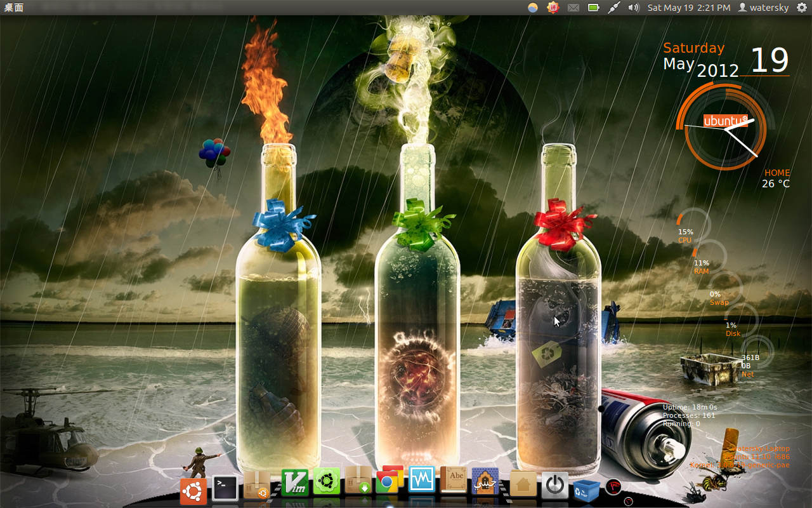Viewport: 812px width, 508px height.
Task: Click the RAM 11% ring gauge
Action: click(x=709, y=256)
